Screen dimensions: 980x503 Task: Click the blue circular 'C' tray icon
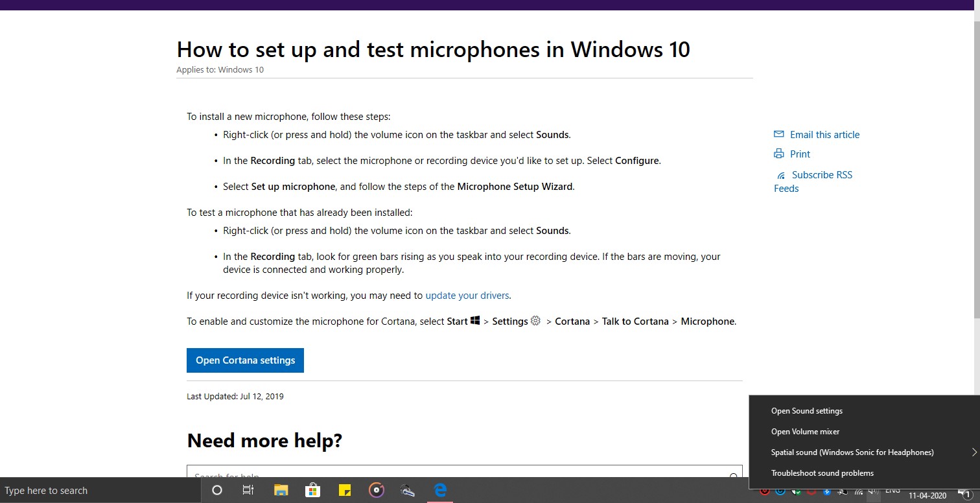click(780, 492)
